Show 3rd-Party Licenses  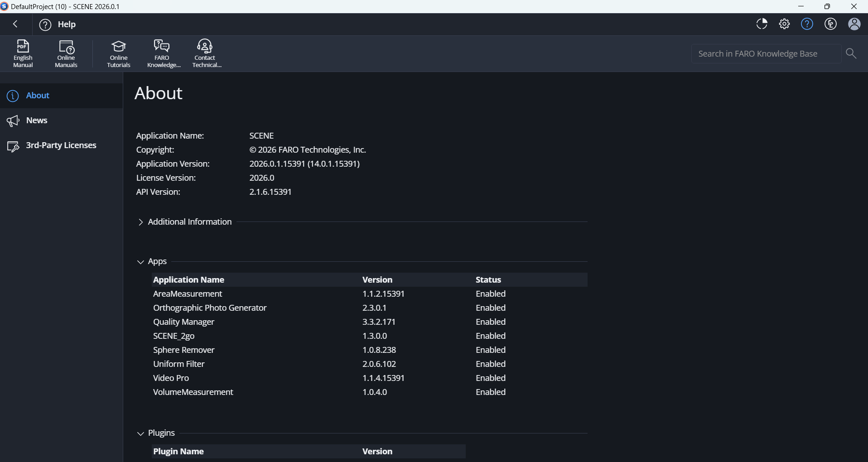click(x=61, y=145)
